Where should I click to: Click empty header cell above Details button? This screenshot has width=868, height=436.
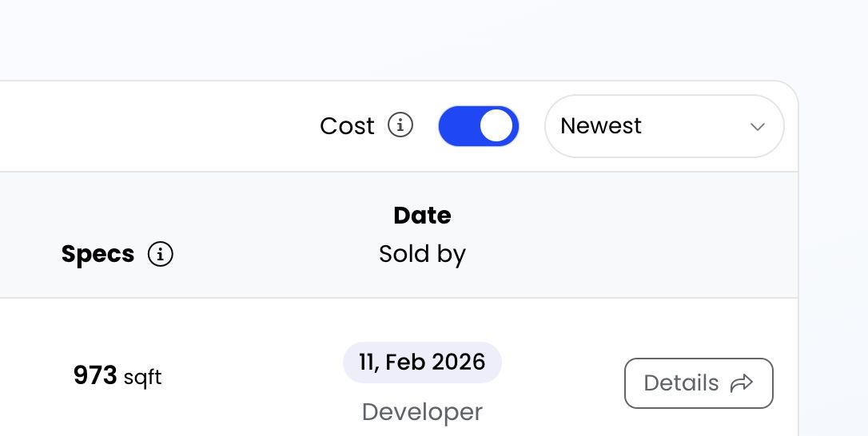tap(698, 236)
